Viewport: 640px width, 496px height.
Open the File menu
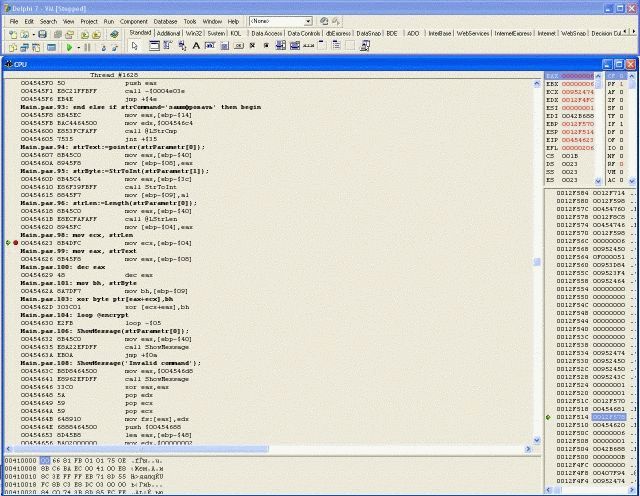(x=14, y=21)
